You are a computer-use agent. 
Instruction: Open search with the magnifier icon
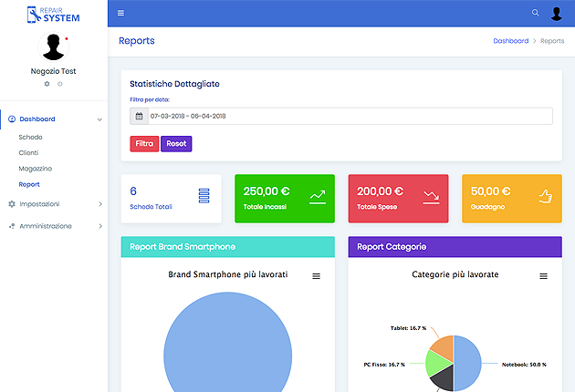pos(536,13)
